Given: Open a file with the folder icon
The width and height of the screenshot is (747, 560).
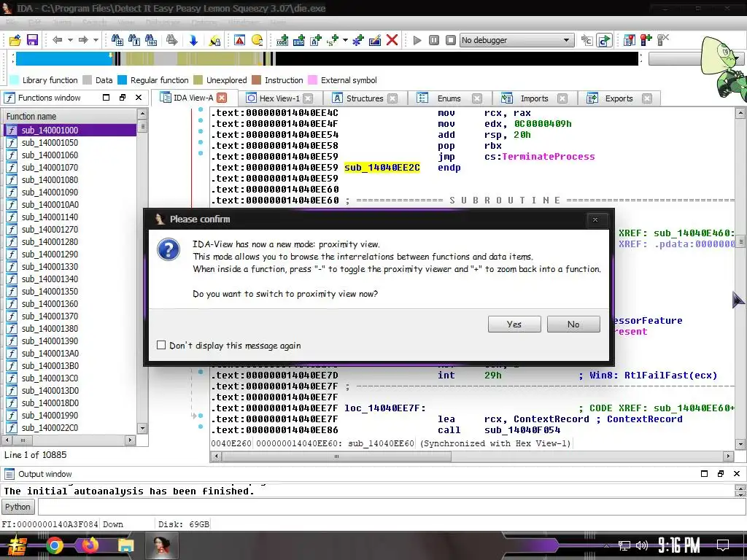Looking at the screenshot, I should click(x=15, y=40).
